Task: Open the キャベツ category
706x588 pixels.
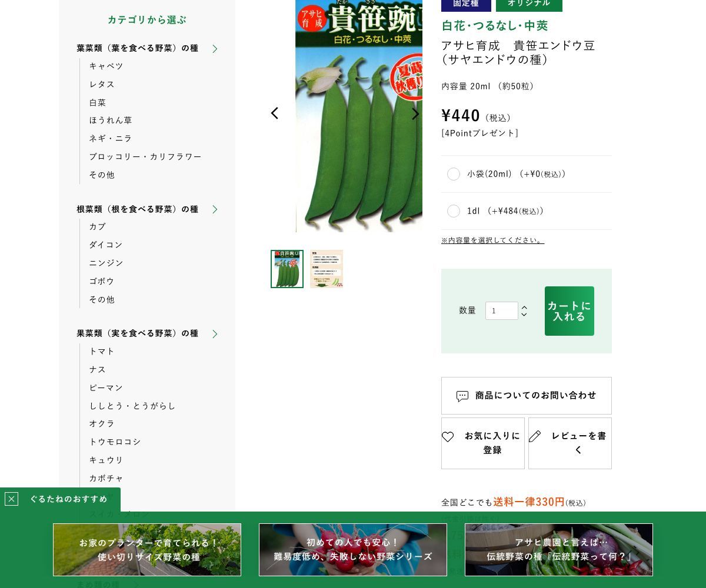Action: coord(106,66)
